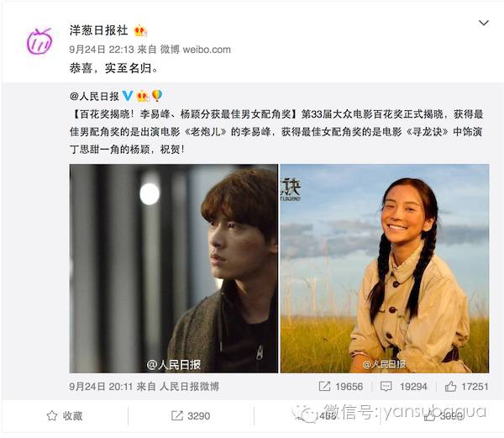Click the crown badge beside 人民日报
Image resolution: width=504 pixels, height=438 pixels.
(x=143, y=96)
